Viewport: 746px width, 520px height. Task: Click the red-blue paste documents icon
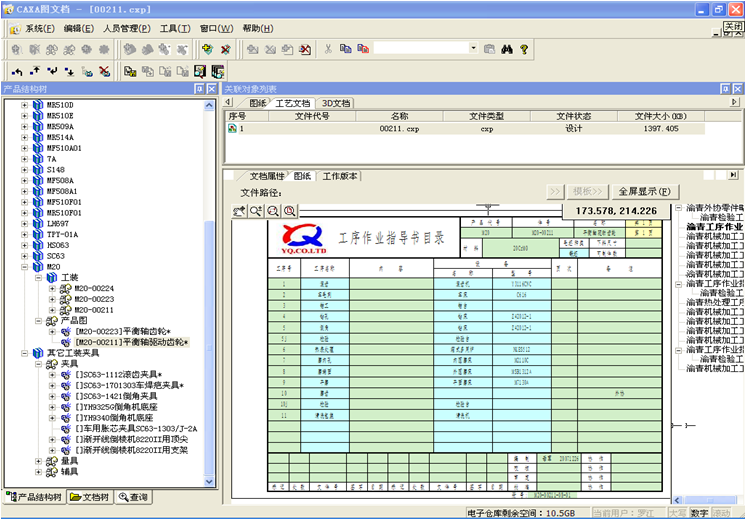click(363, 49)
